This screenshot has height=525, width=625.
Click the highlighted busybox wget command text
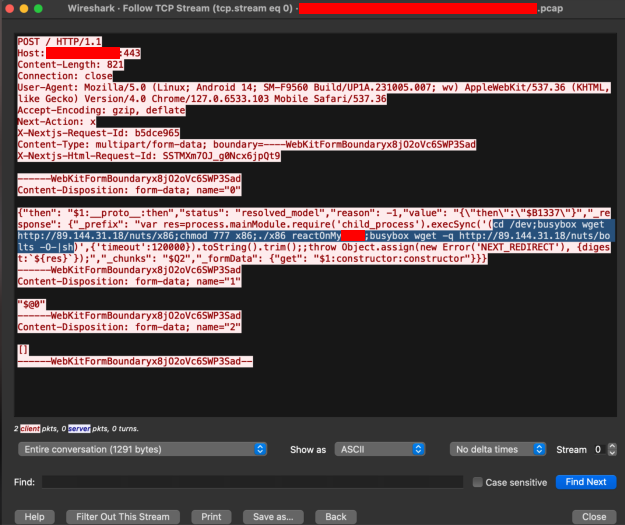coord(300,237)
